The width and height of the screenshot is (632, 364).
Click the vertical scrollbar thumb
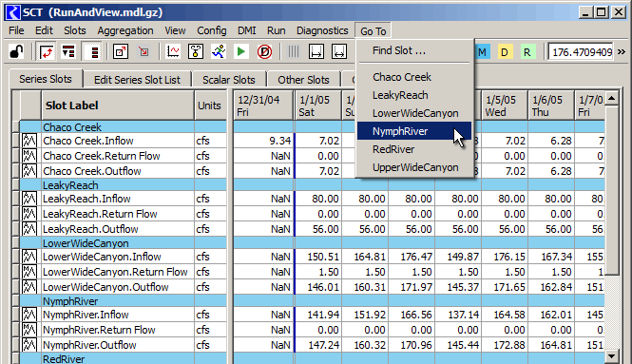[x=612, y=190]
